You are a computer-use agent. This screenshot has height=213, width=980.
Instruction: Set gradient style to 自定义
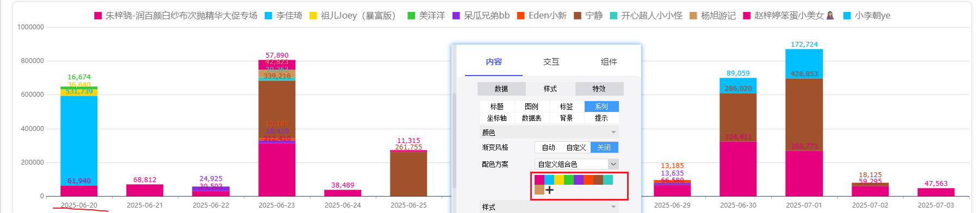click(576, 147)
